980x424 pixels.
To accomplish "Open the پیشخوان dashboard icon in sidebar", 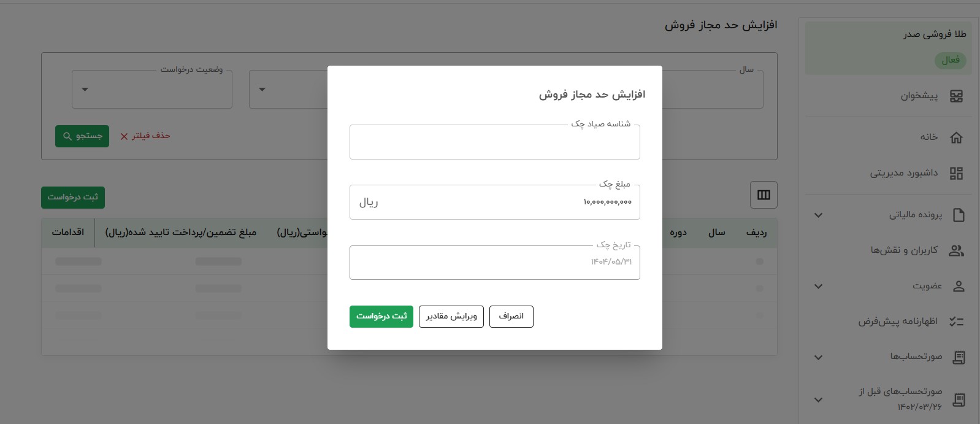I will [956, 96].
